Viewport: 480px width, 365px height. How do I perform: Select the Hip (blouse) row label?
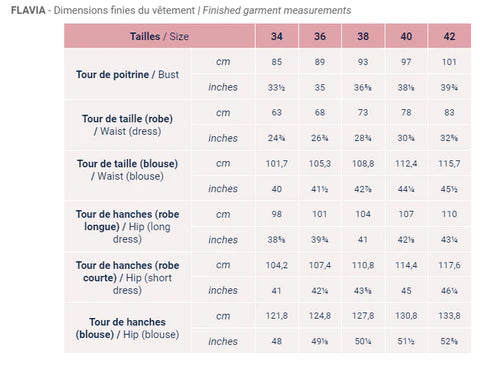click(127, 328)
